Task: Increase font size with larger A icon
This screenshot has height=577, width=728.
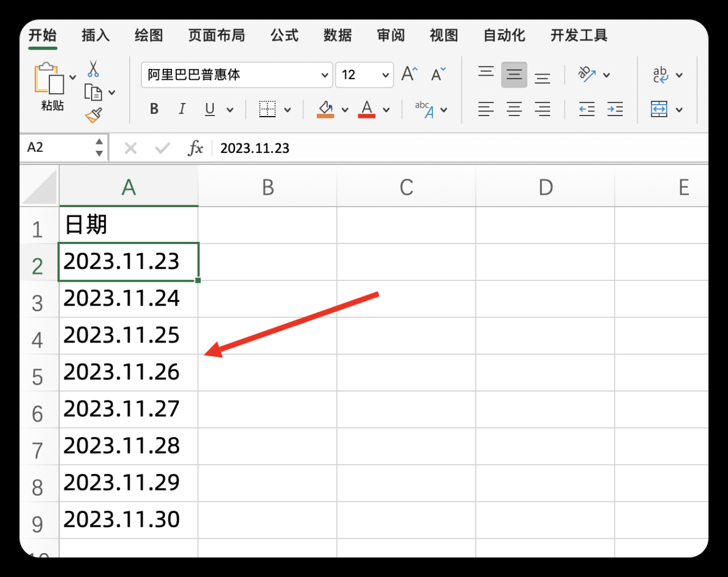Action: click(x=409, y=74)
